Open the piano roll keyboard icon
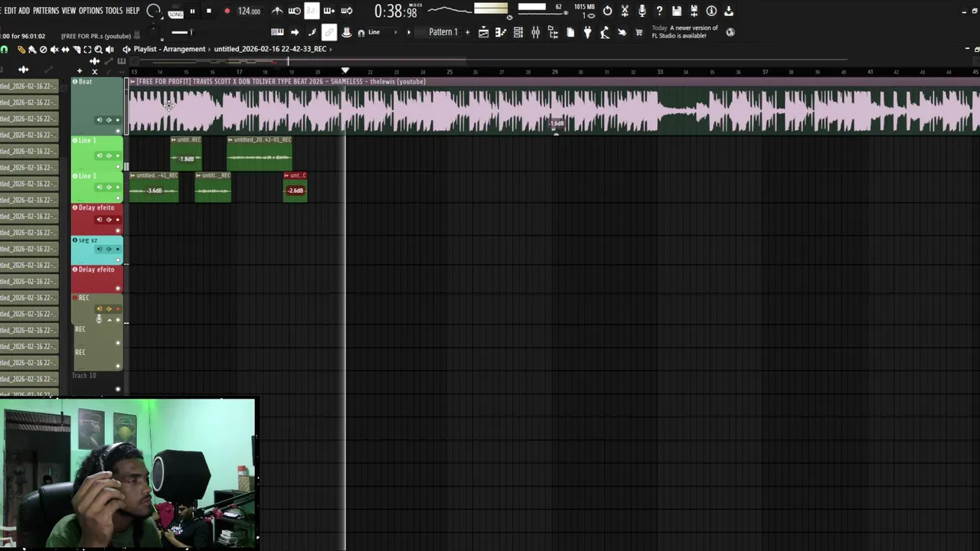The image size is (980, 551). (x=501, y=32)
